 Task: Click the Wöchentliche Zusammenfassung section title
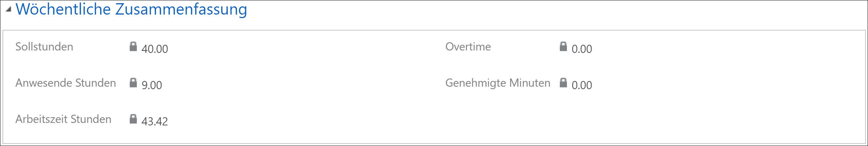[131, 10]
